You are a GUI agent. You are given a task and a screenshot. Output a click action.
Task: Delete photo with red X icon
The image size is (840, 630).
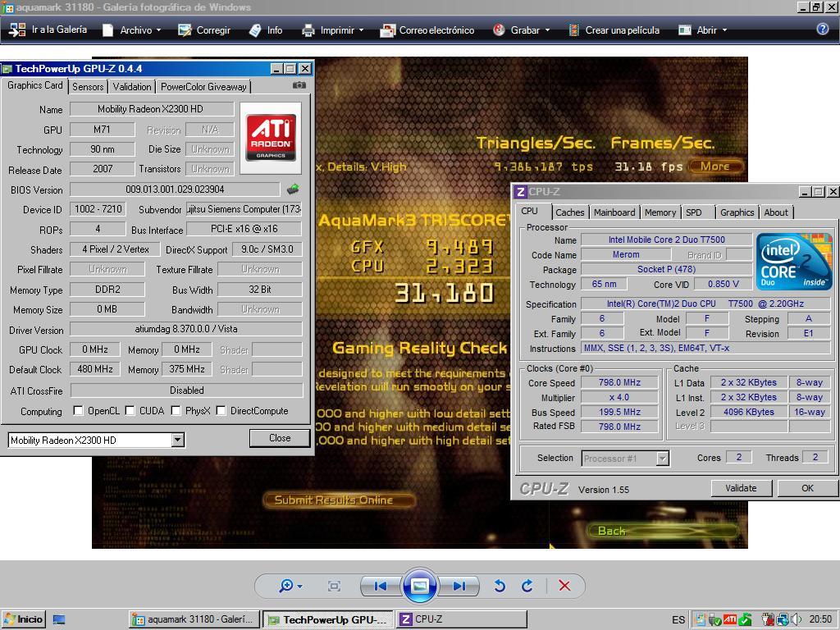point(564,586)
